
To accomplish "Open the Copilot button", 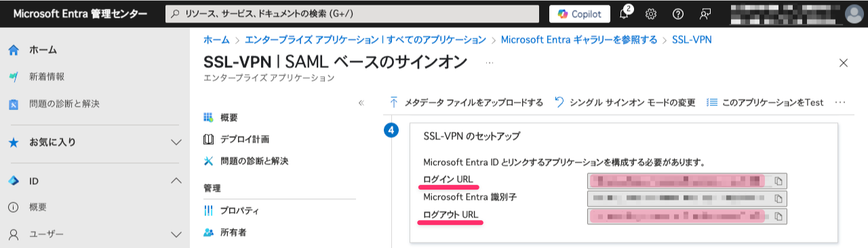I will tap(578, 14).
